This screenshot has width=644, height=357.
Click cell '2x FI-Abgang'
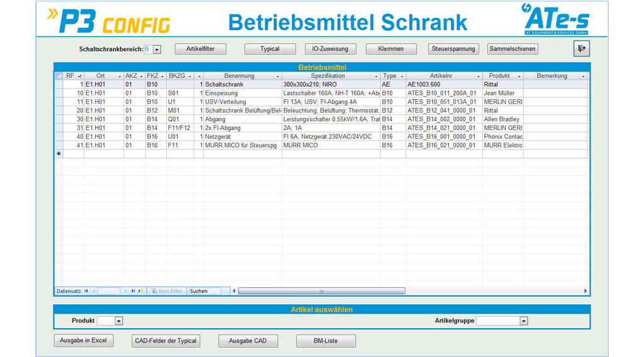242,128
